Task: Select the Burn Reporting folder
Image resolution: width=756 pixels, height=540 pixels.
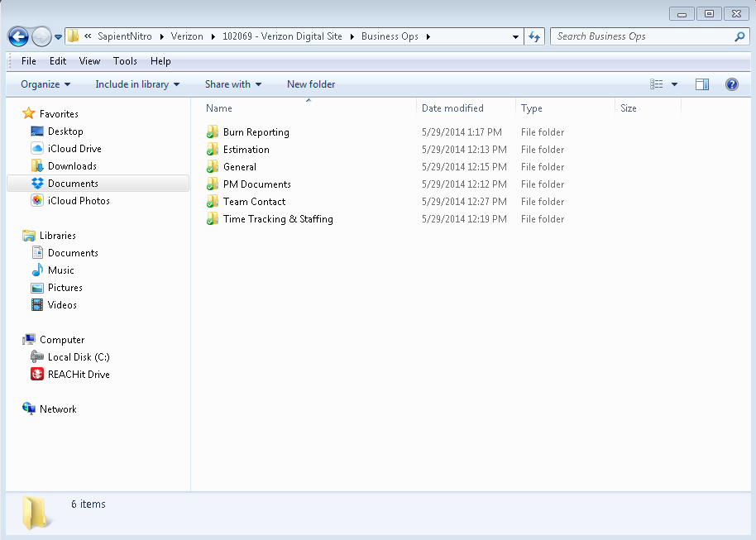Action: coord(256,132)
